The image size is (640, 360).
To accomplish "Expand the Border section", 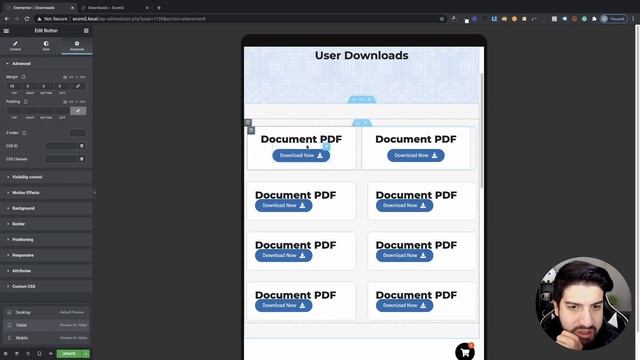I will 46,224.
